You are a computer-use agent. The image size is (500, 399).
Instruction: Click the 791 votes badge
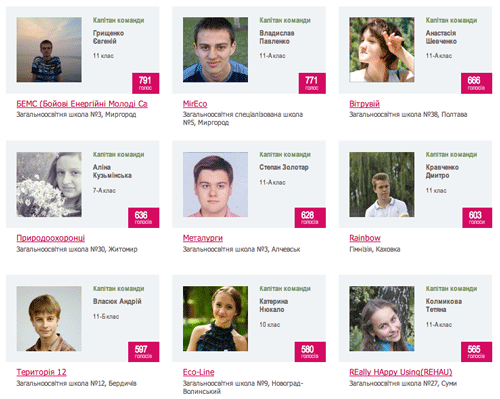click(x=146, y=83)
